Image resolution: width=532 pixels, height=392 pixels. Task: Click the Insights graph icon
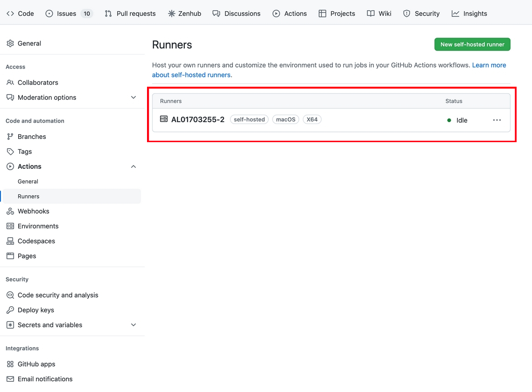click(455, 14)
